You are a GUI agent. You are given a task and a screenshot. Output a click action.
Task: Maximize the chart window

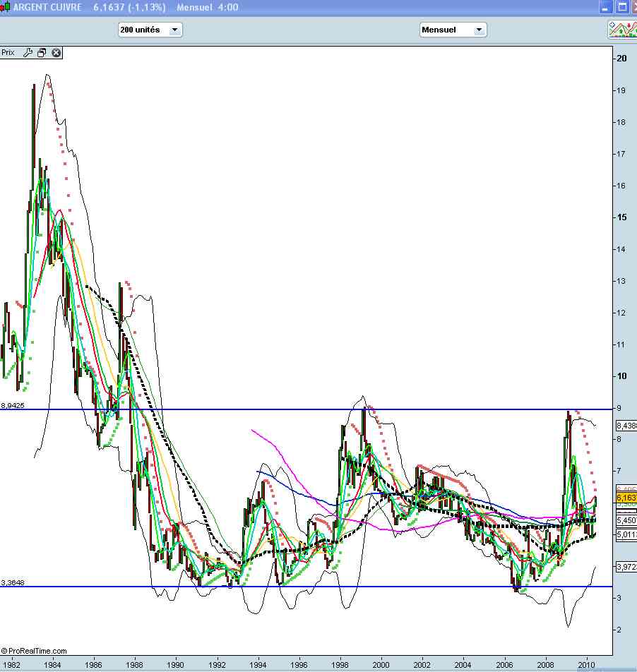pos(623,7)
